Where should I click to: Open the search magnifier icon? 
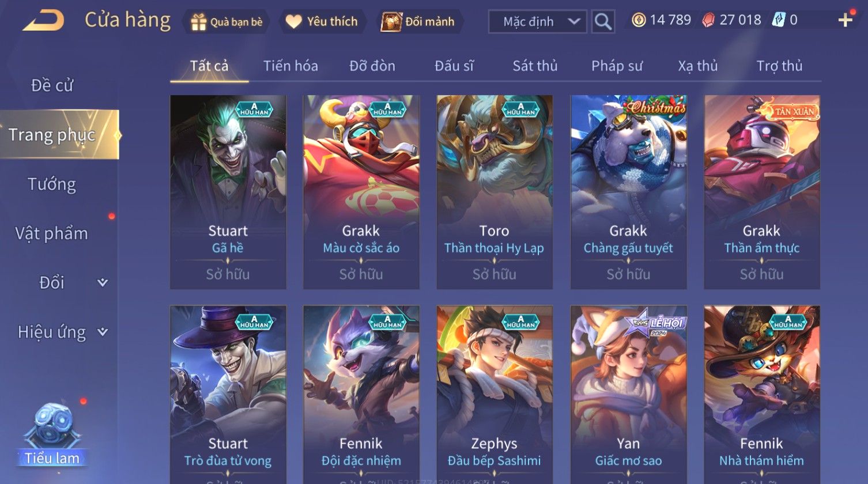(603, 22)
